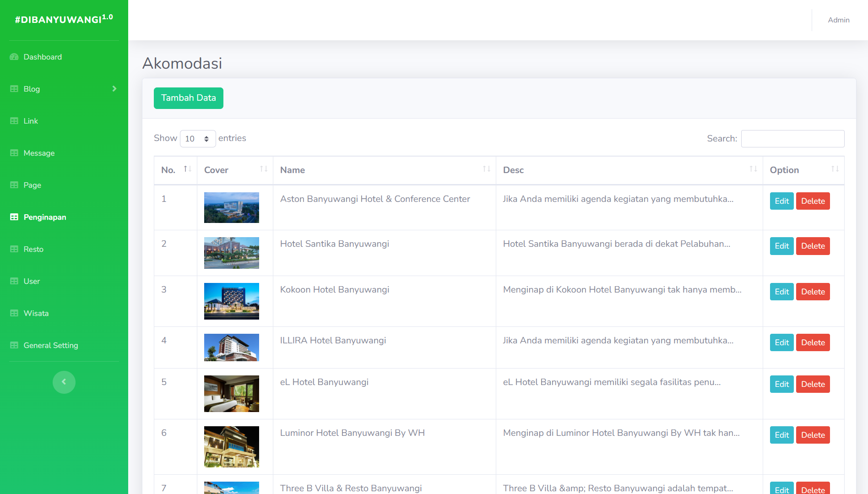Click the Wisata table icon in sidebar
This screenshot has width=868, height=494.
(x=14, y=313)
